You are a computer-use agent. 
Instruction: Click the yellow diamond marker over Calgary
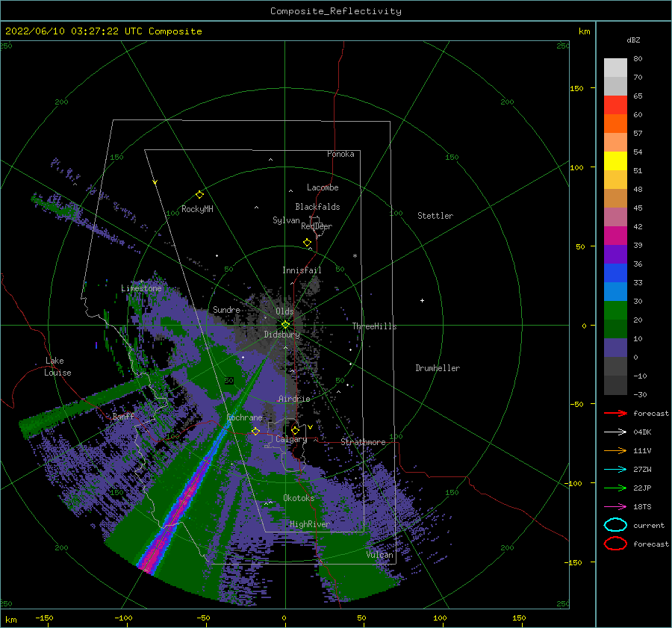(295, 430)
